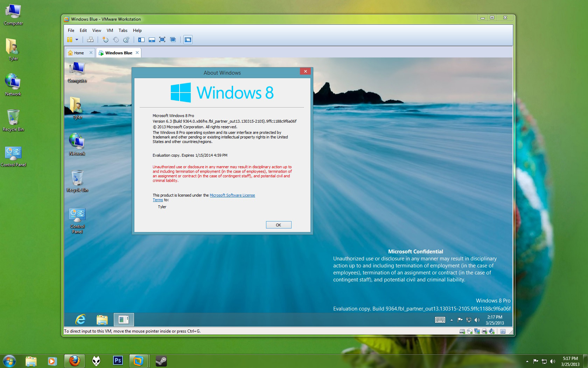The height and width of the screenshot is (368, 588).
Task: Expand the power options dropdown arrow
Action: [77, 40]
